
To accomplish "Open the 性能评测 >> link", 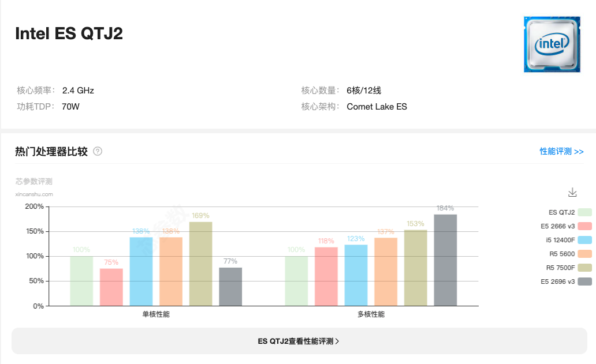I will [561, 152].
